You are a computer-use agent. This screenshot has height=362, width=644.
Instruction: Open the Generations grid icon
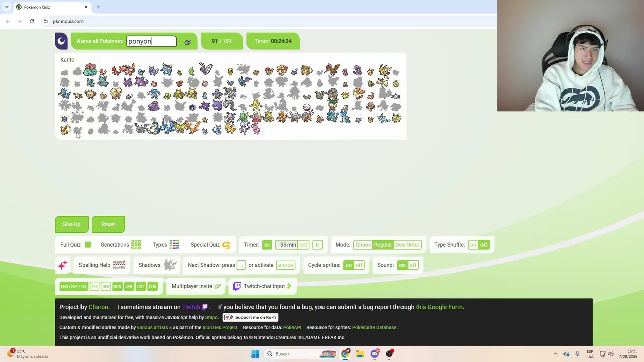[136, 245]
